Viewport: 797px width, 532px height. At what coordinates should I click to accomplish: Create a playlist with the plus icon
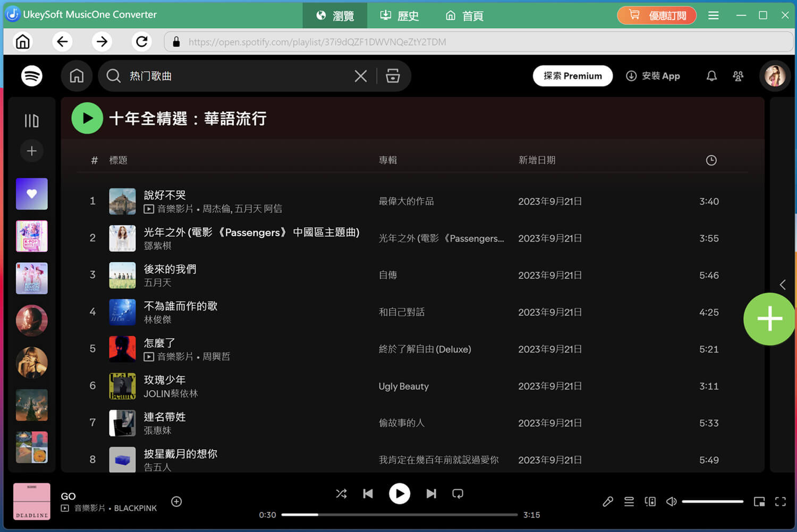[x=31, y=151]
